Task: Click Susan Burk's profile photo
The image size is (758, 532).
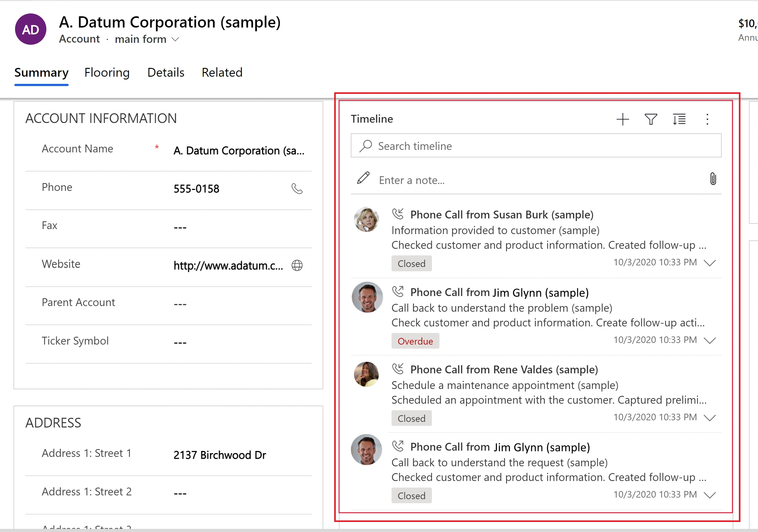Action: click(366, 219)
